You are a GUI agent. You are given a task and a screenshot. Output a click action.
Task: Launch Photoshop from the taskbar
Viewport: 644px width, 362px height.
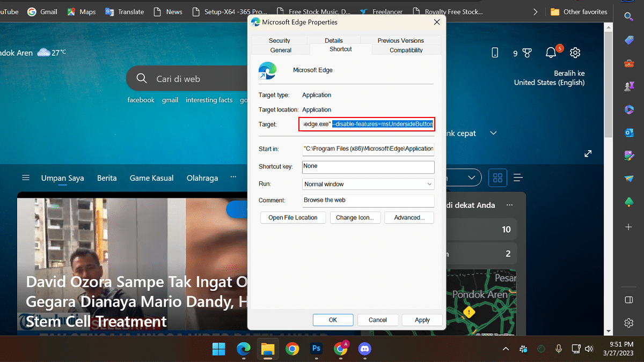click(316, 349)
